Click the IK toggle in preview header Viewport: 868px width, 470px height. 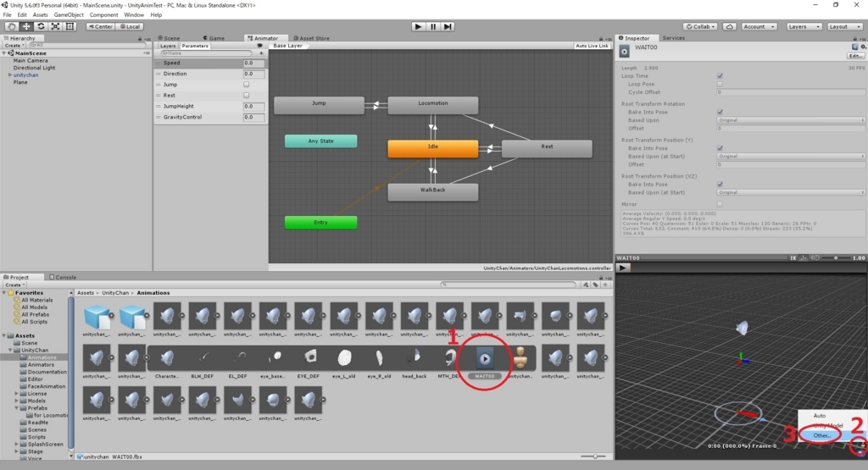coord(793,258)
